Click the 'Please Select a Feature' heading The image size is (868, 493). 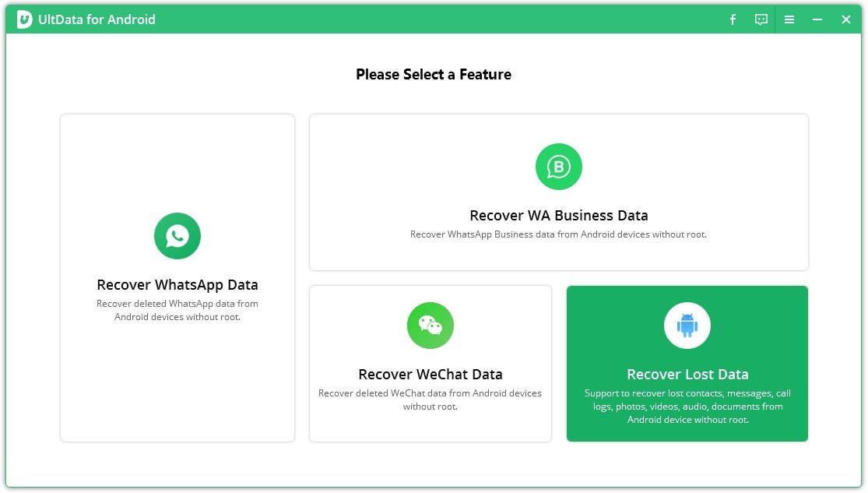coord(434,74)
